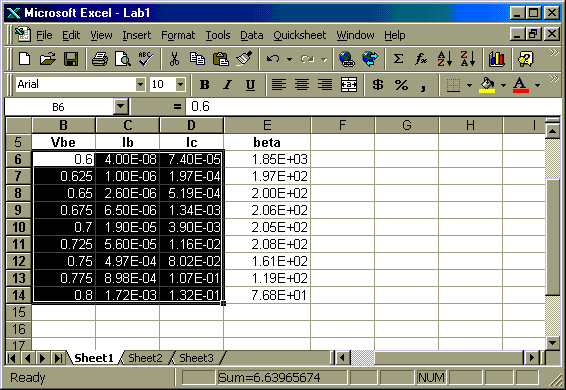Show more standard toolbar buttons chevron
Viewport: 566px width, 390px height.
(554, 53)
